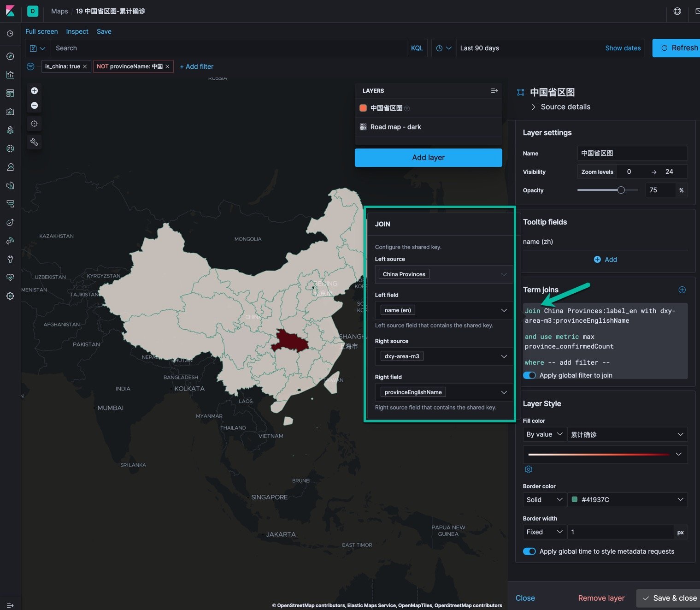Click Inspect in the top menu
The image size is (700, 610).
pyautogui.click(x=77, y=31)
